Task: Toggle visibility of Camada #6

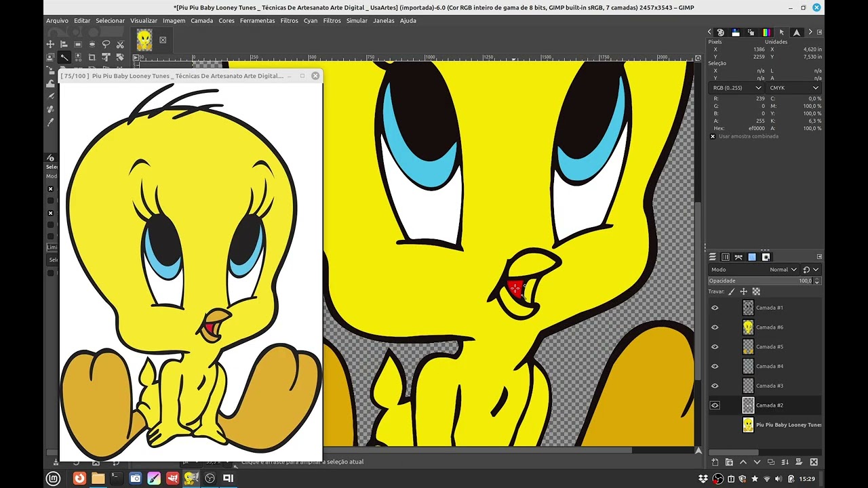Action: pos(715,327)
